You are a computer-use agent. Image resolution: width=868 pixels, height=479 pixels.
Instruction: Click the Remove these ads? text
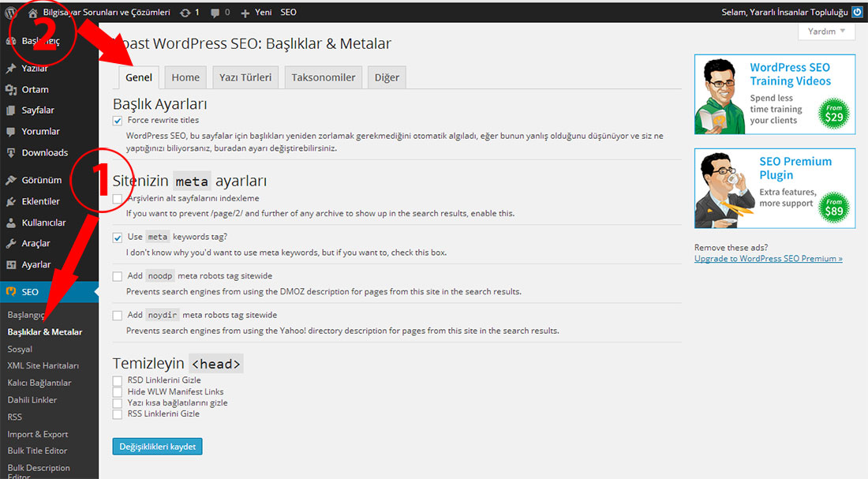731,248
